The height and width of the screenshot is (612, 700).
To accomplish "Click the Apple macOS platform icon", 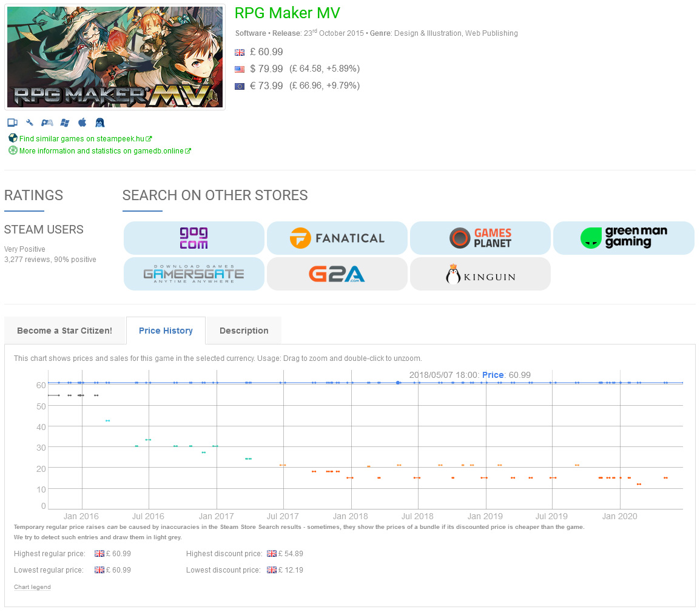I will click(82, 123).
